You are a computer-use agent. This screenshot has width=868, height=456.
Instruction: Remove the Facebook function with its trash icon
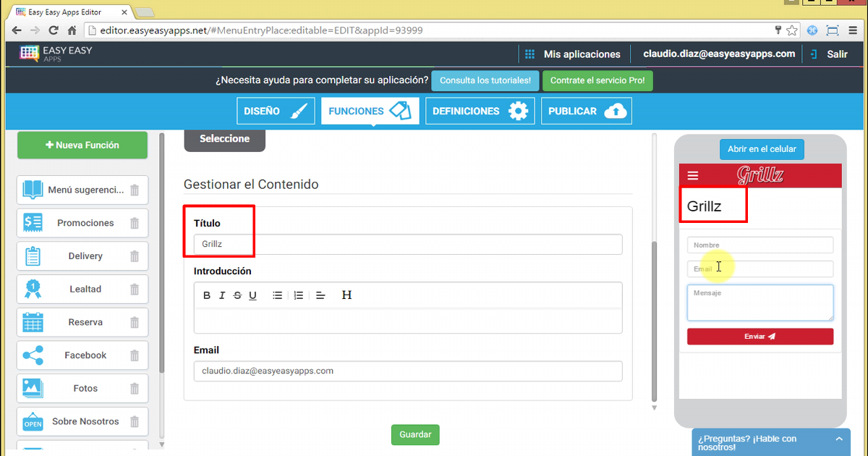(x=135, y=355)
